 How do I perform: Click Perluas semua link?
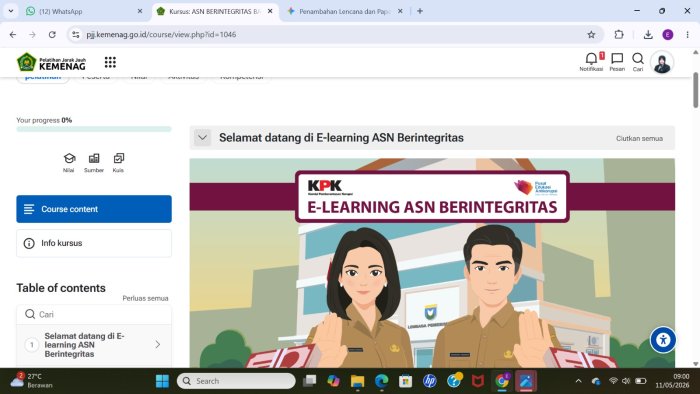(x=146, y=298)
